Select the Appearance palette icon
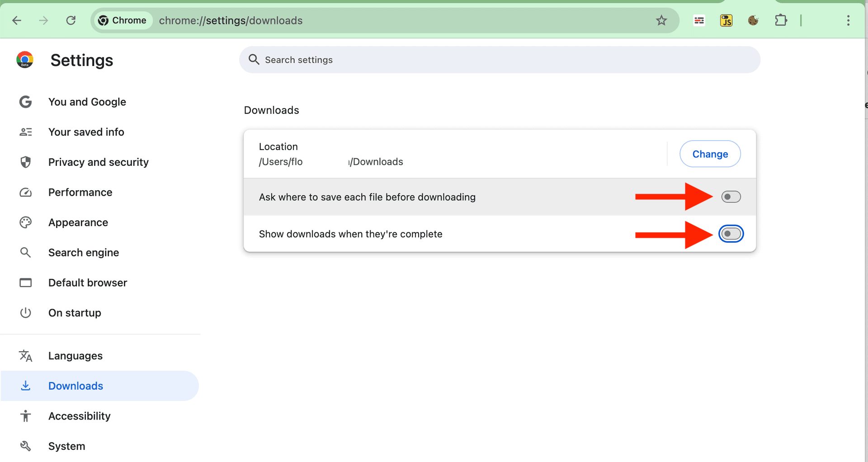The height and width of the screenshot is (462, 868). pos(25,222)
